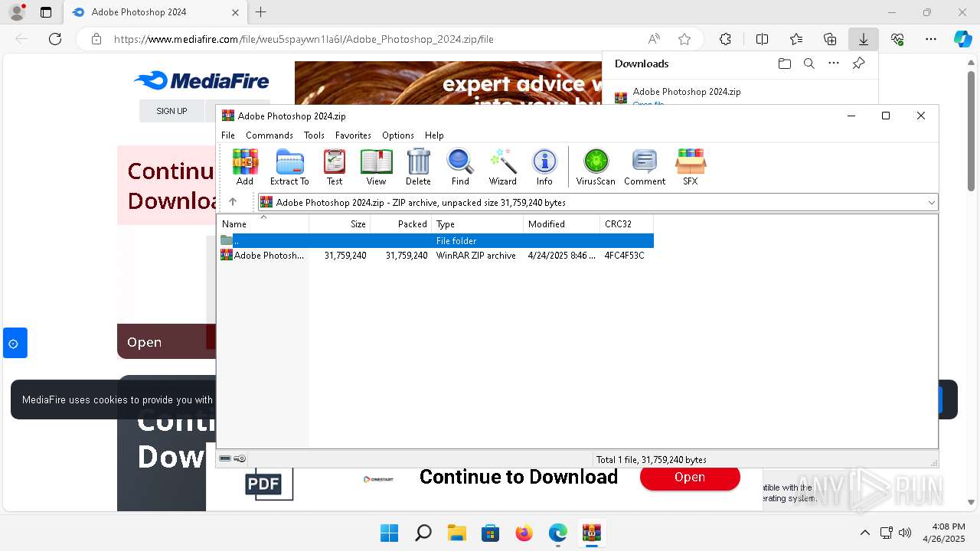Open Microsoft Store from taskbar

(x=490, y=533)
